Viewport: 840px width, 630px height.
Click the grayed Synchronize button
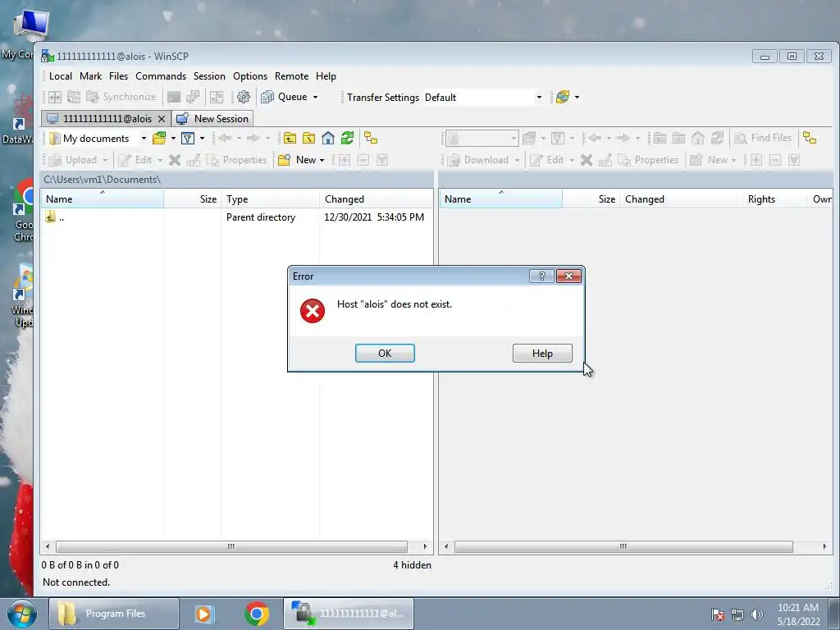point(121,97)
